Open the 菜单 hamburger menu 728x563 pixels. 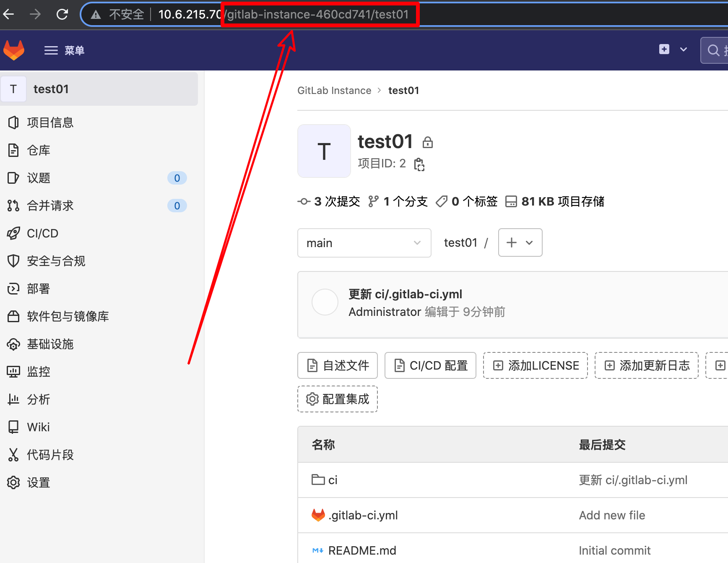click(x=65, y=50)
